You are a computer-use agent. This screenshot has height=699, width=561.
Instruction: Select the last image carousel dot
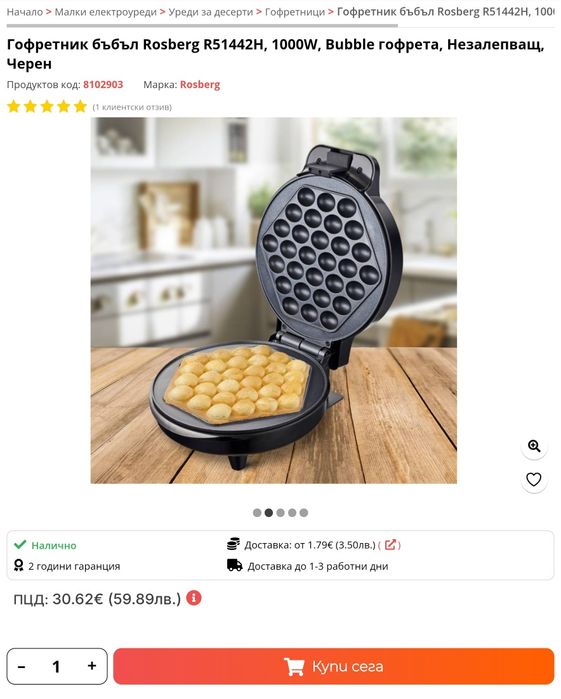[304, 513]
